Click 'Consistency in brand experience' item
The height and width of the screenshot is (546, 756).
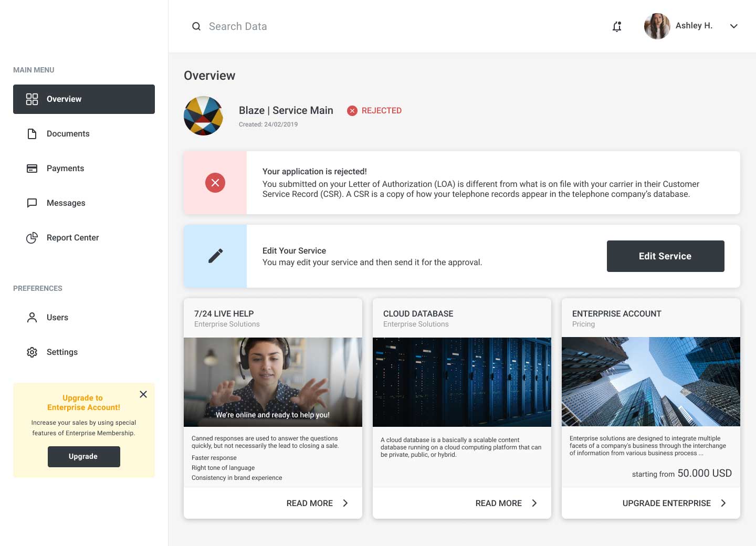click(237, 478)
